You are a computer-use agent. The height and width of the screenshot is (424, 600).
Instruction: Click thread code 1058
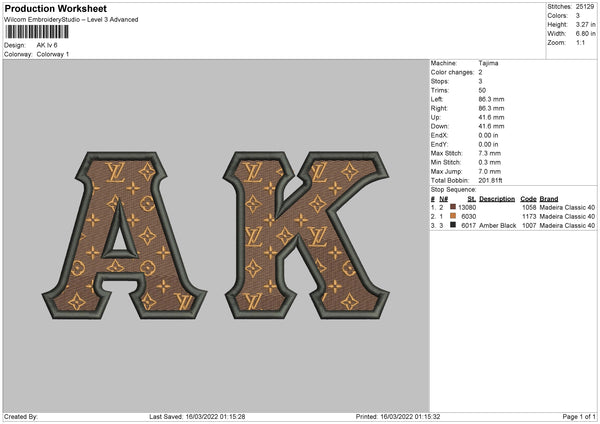(529, 207)
